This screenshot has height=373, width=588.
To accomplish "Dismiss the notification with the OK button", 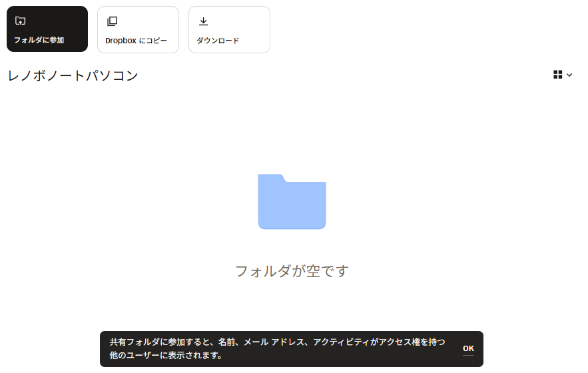I will point(468,348).
